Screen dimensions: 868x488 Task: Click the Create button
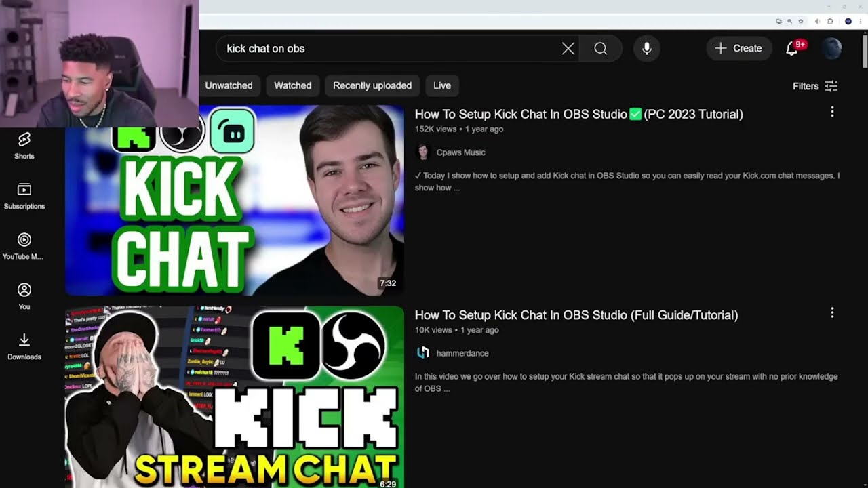point(738,48)
